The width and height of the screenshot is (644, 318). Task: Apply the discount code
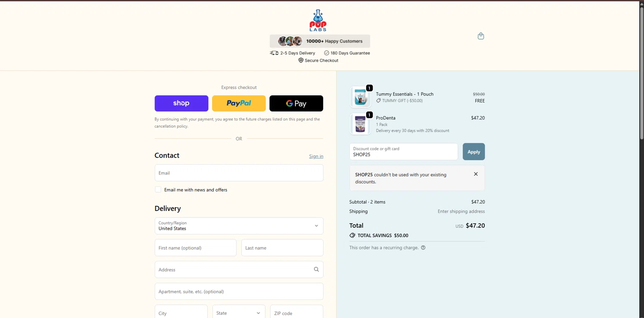(474, 152)
